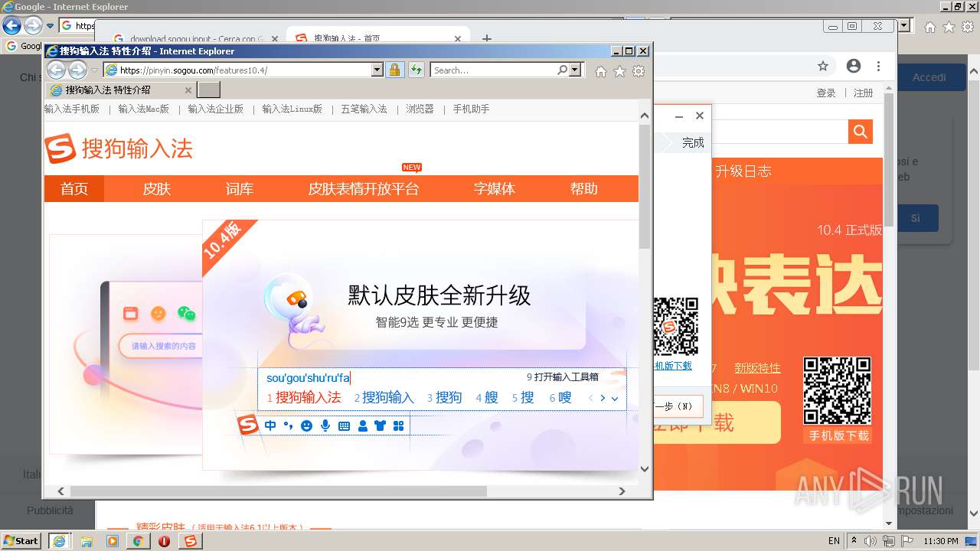Click the back arrow in the Sogou features window

(x=57, y=70)
